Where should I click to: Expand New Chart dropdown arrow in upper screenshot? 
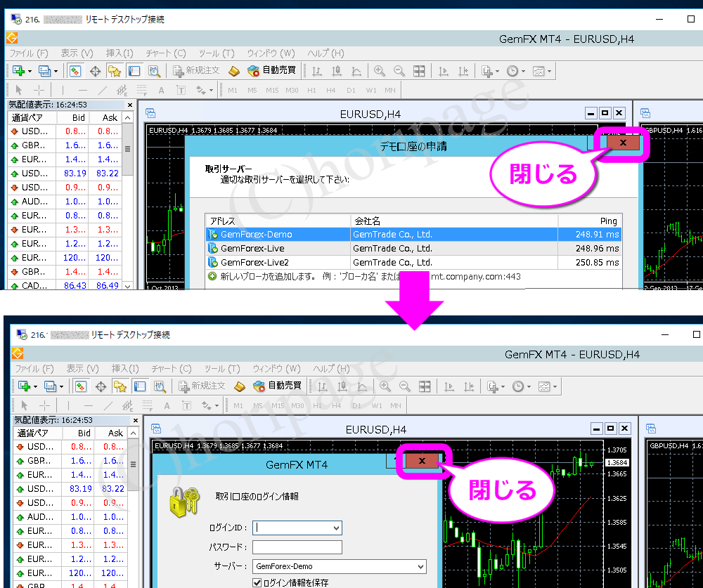[30, 71]
